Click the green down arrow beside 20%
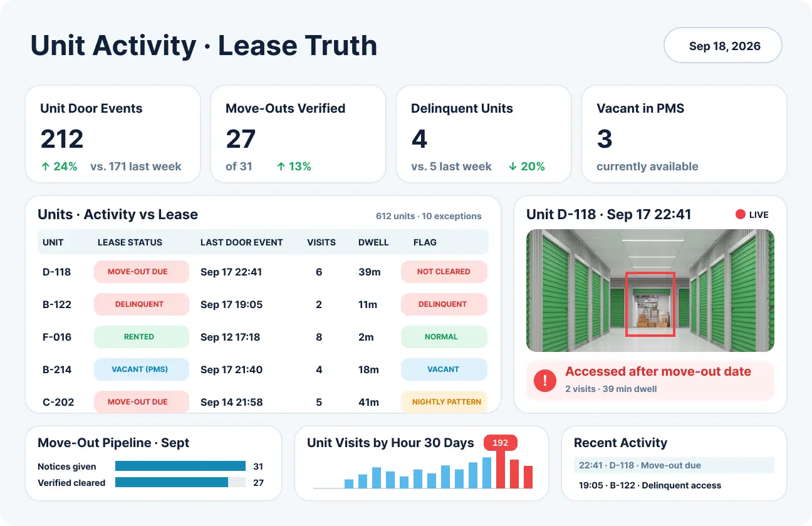Viewport: 812px width, 526px height. [513, 167]
